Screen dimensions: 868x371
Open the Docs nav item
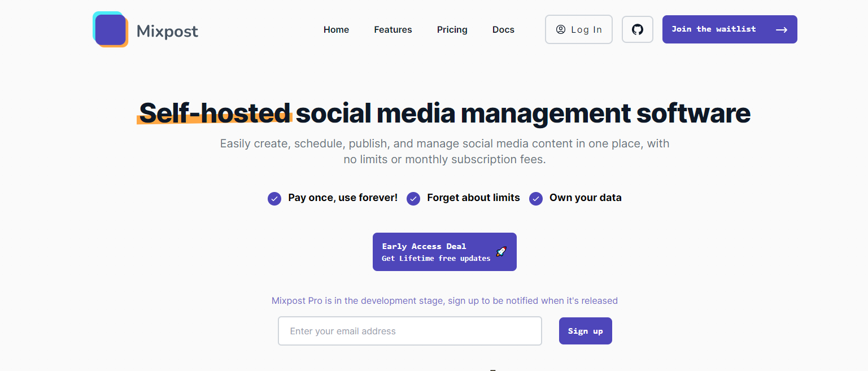(503, 30)
